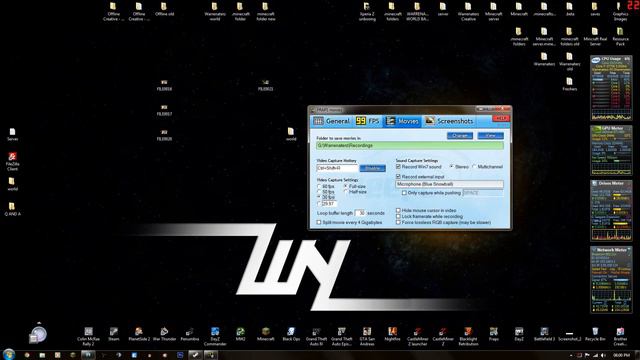640x360 pixels.
Task: Select the Recycle Bin icon
Action: click(595, 334)
